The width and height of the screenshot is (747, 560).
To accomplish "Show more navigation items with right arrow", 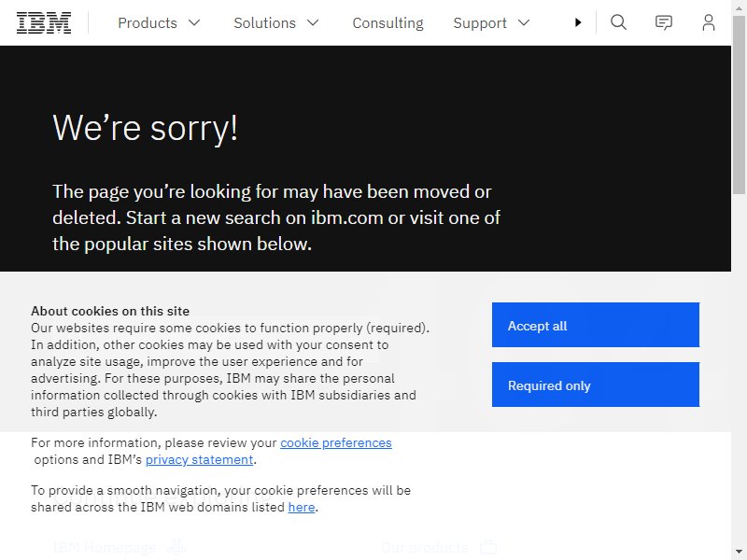I will pyautogui.click(x=578, y=22).
